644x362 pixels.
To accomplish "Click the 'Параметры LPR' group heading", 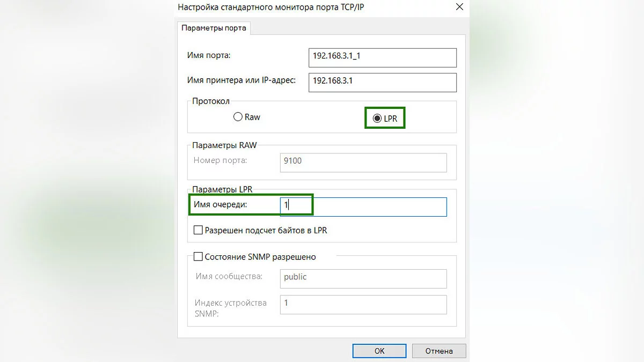I will (222, 189).
